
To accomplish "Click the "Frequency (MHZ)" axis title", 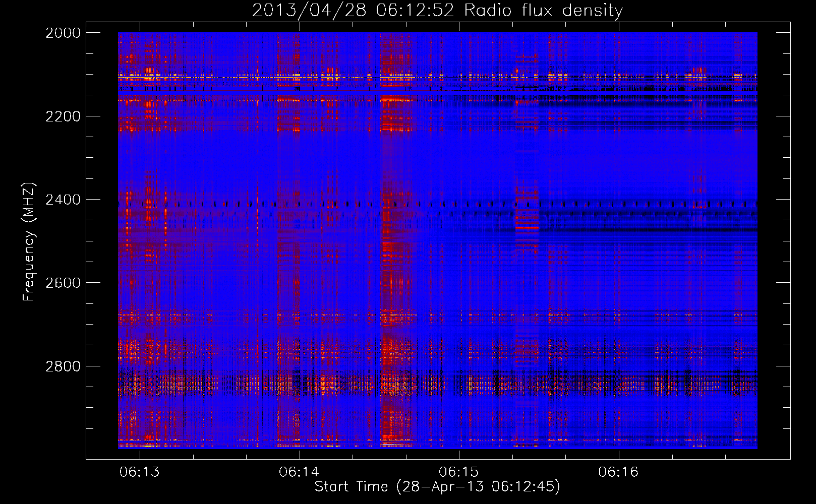I will coord(29,242).
